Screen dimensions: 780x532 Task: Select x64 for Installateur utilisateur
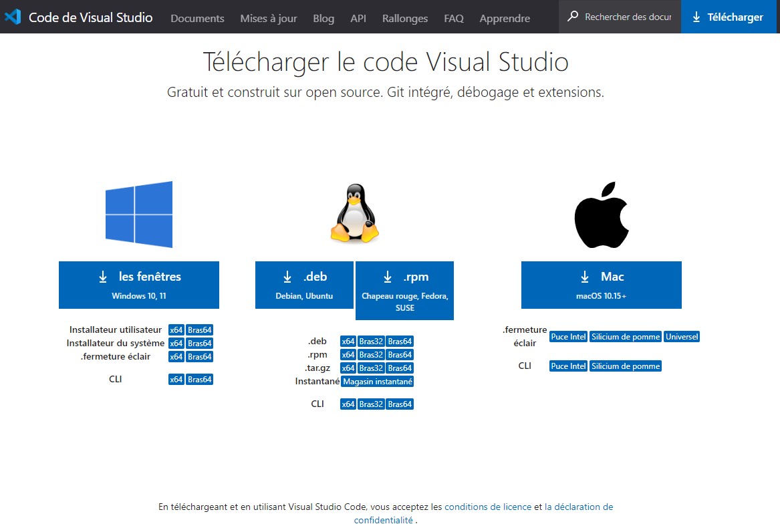[x=176, y=329]
